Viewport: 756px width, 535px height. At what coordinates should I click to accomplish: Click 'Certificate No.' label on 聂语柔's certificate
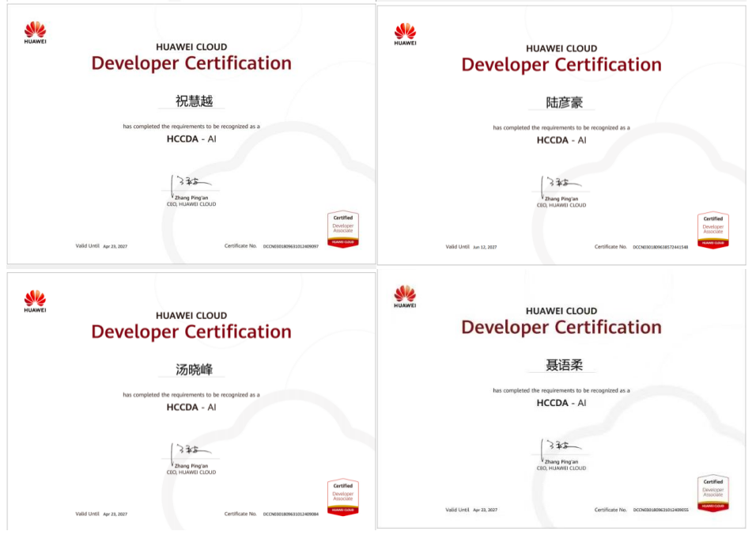click(x=610, y=510)
